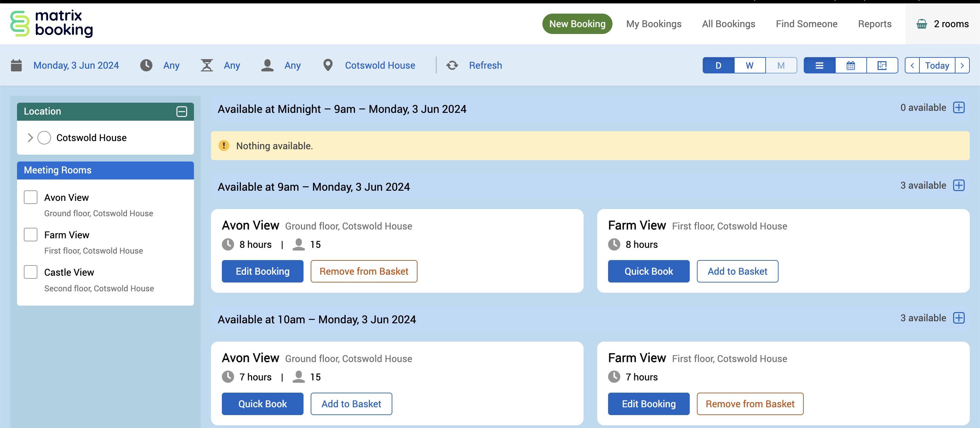
Task: Open the basket icon showing 2 rooms
Action: (x=921, y=24)
